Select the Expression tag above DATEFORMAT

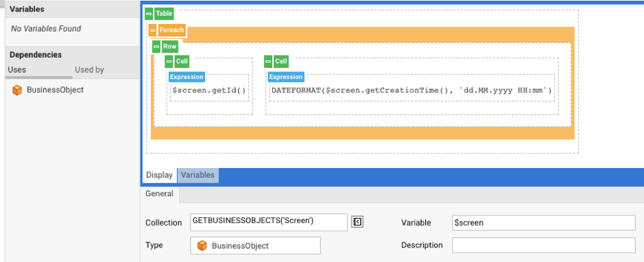click(286, 77)
